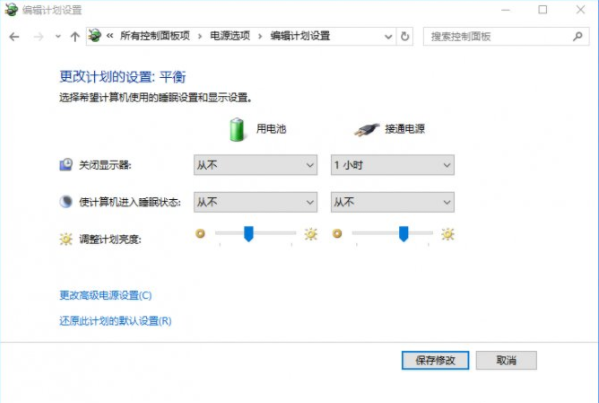Viewport: 599px width, 403px height.
Task: Open battery sleep dropdown showing 从不
Action: [255, 202]
